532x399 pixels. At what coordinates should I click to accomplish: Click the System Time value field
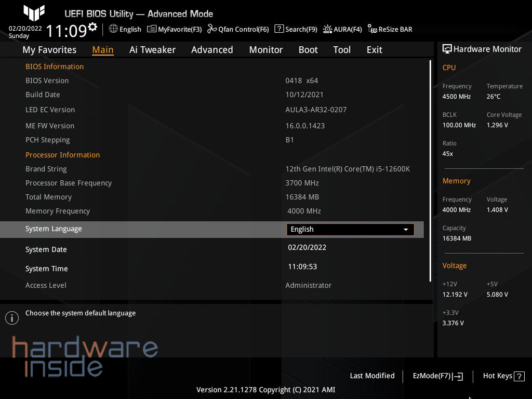click(x=302, y=267)
